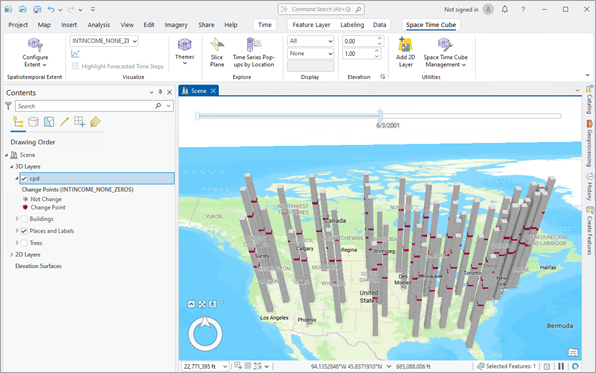Screen dimensions: 596x373
Task: Click Add 2D Layer
Action: 405,52
